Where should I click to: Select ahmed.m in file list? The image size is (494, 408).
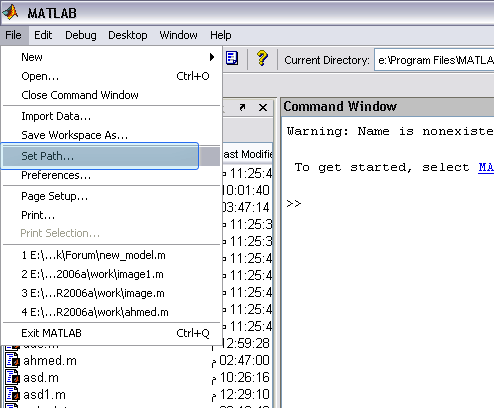tap(50, 361)
